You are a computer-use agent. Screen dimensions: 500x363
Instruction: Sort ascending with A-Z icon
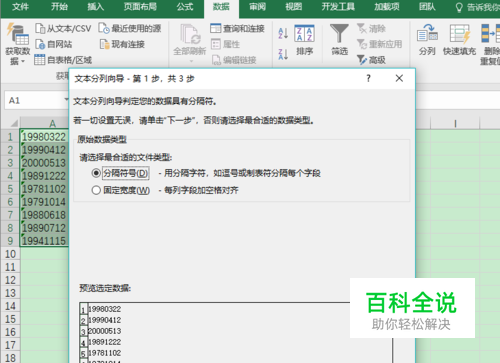(x=283, y=33)
